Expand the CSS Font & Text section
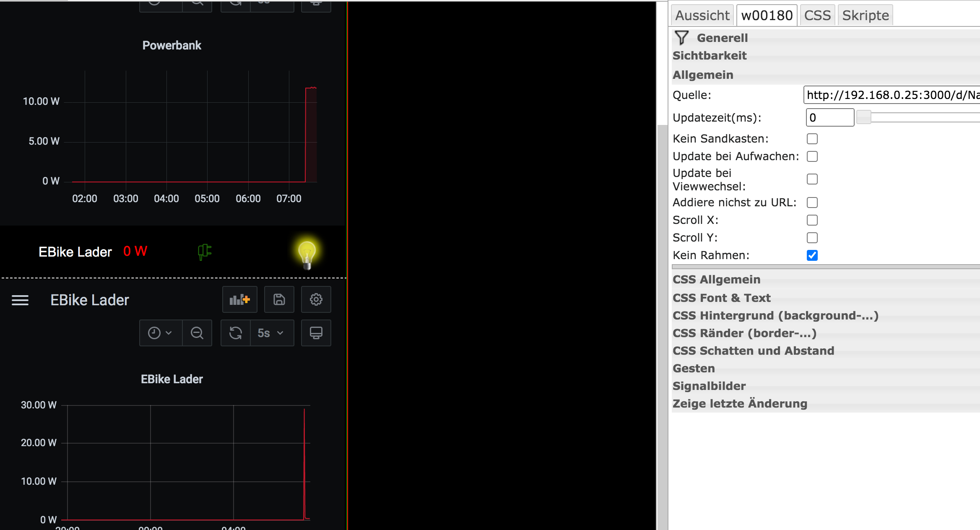 pos(721,298)
